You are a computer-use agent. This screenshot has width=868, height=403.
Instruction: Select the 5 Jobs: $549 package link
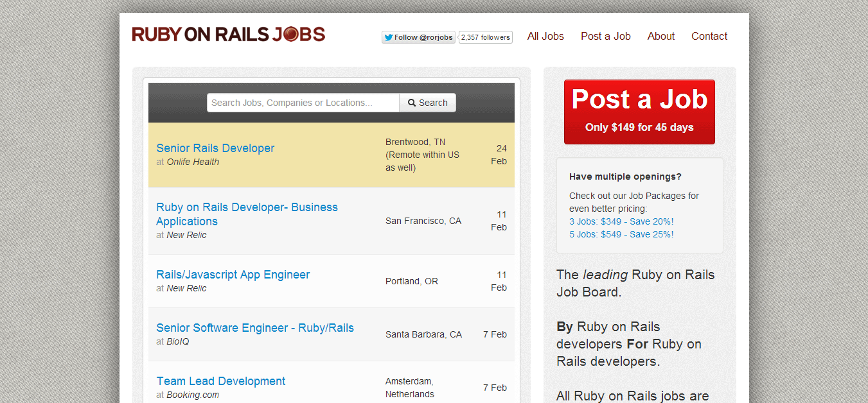(x=621, y=234)
